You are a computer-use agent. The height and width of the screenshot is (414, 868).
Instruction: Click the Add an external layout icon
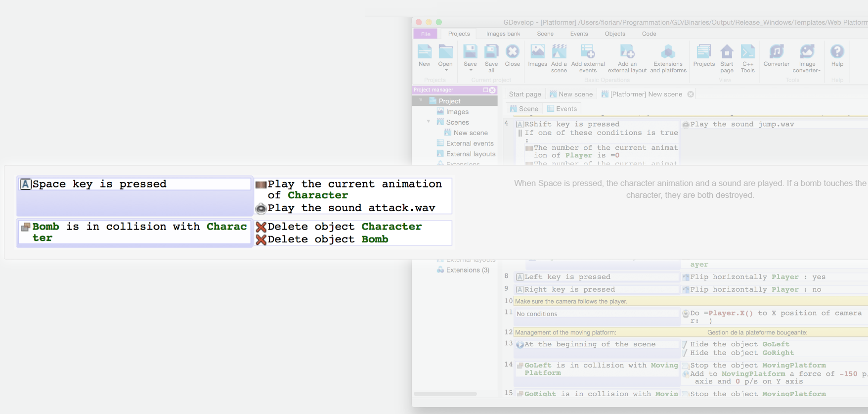627,52
